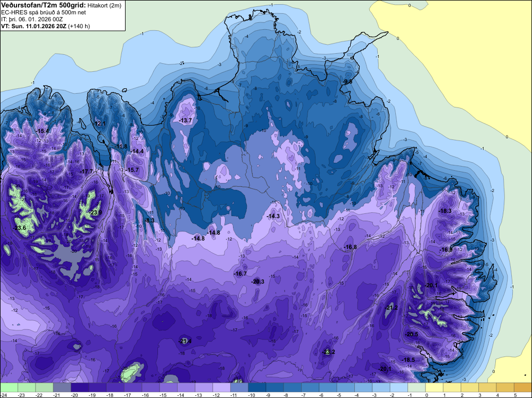
Task: Click the legend swatch above the 3 label
Action: pos(487,387)
